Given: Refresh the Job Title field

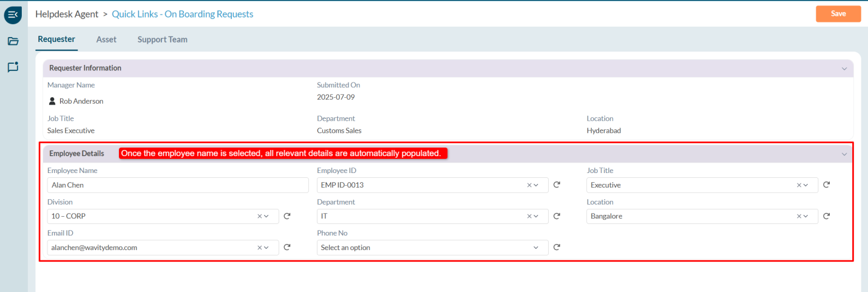Looking at the screenshot, I should (x=826, y=185).
